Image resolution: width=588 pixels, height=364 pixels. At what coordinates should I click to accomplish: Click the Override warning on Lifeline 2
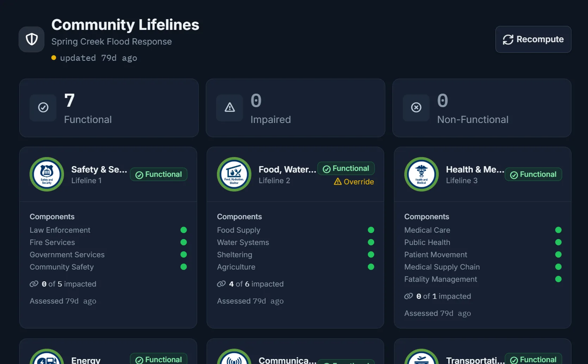click(354, 182)
